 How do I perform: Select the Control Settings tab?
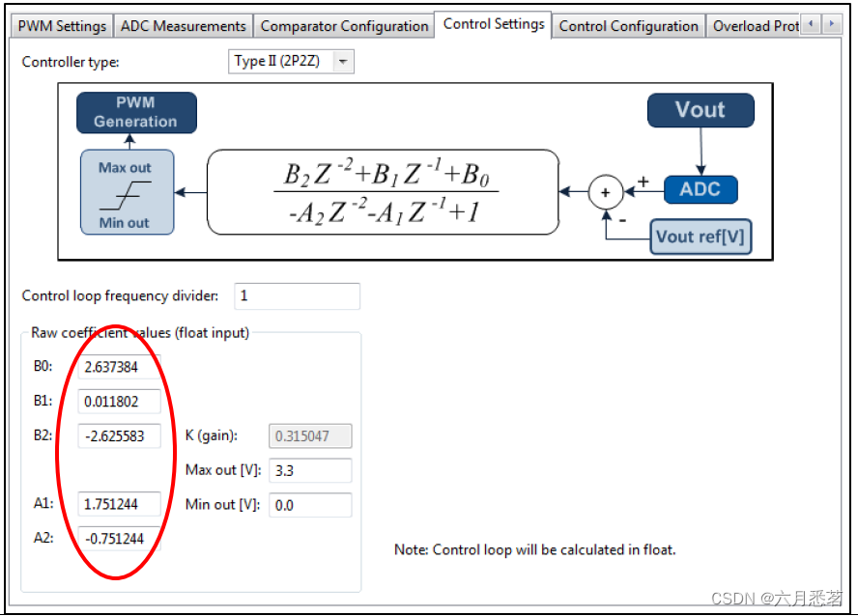pyautogui.click(x=494, y=24)
